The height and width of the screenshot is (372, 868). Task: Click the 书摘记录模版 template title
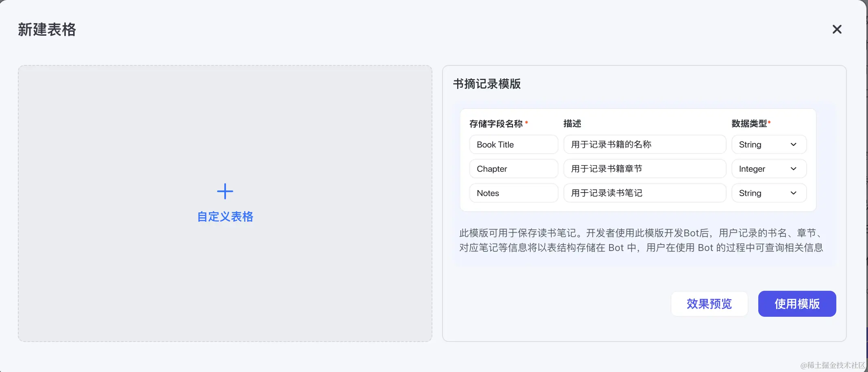pos(487,84)
